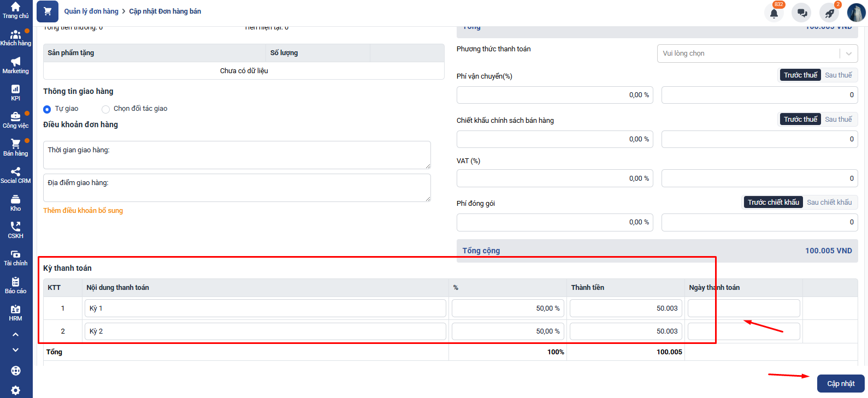The image size is (868, 398).
Task: Open the notifications bell icon
Action: [x=773, y=13]
